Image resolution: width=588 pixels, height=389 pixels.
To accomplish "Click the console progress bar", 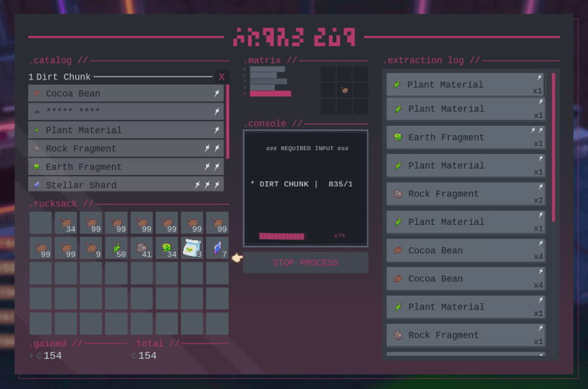I will [282, 236].
